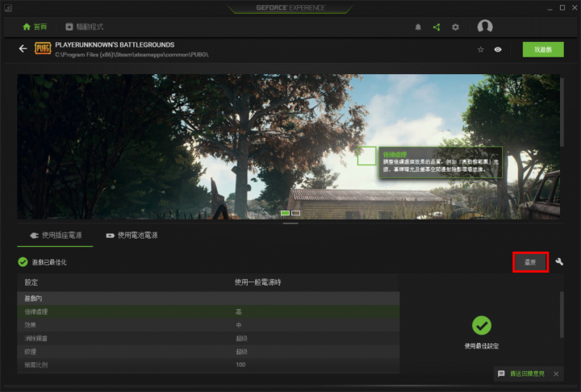581x392 pixels.
Task: Click the back arrow beside PUBG
Action: 23,48
